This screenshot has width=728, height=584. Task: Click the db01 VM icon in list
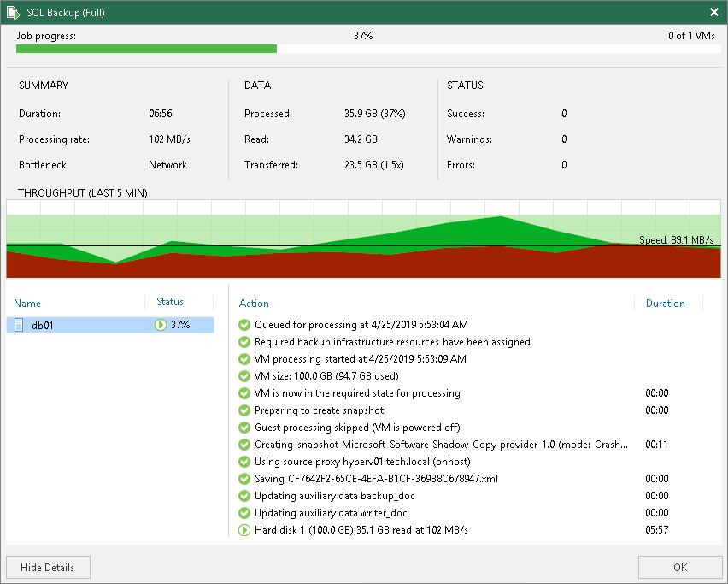pos(19,325)
